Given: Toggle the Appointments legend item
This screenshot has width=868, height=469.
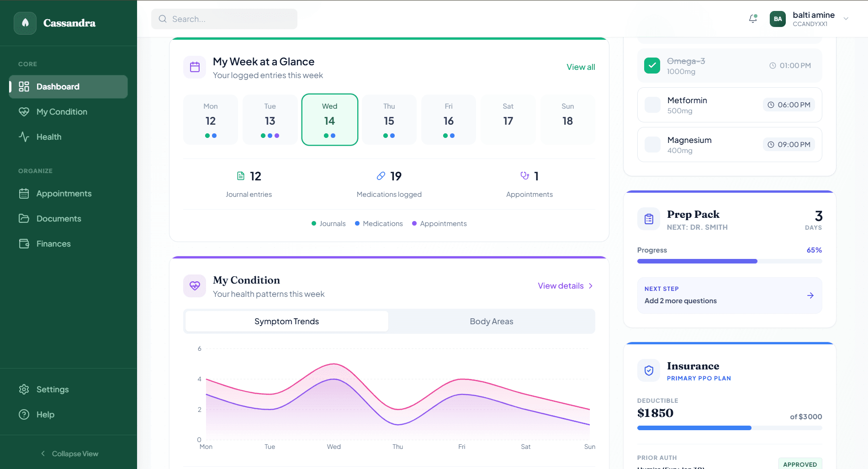Looking at the screenshot, I should click(439, 223).
